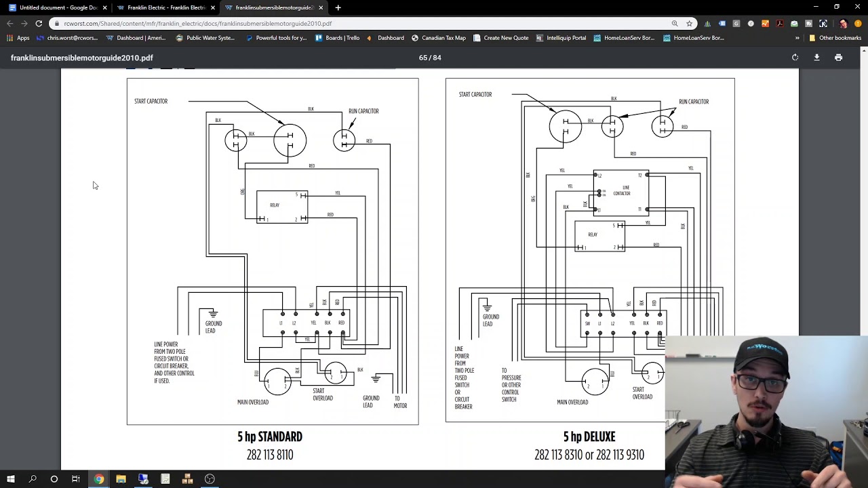Select the franklinsubmersiblemotorguide tab
This screenshot has height=488, width=868.
273,7
